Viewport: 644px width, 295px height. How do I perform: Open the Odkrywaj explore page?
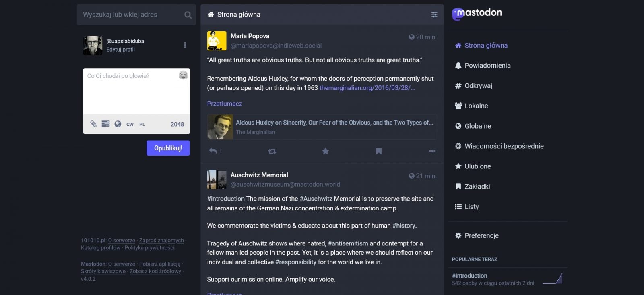[x=473, y=86]
